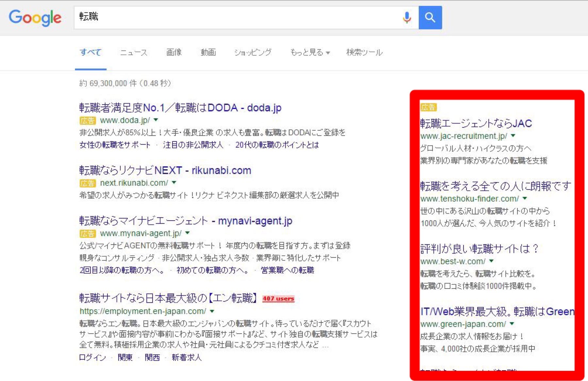Click the 407 users bookmark badge
588x381 pixels.
(278, 298)
